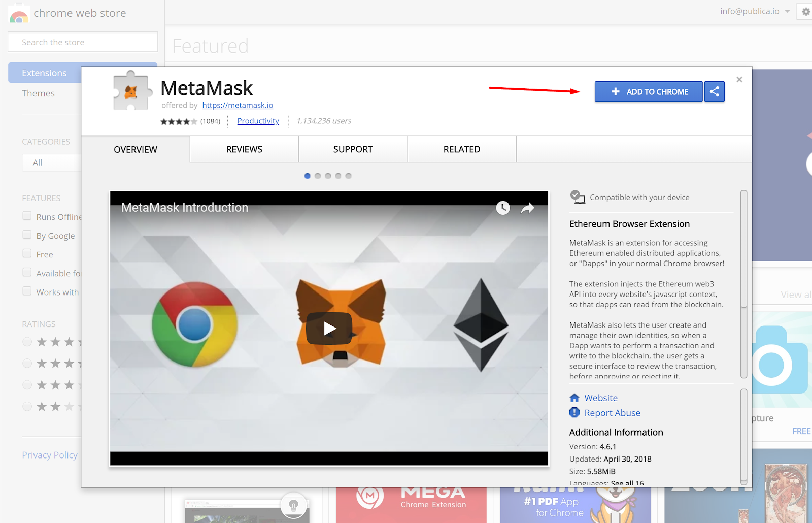The image size is (812, 523).
Task: Click the ADD TO CHROME button
Action: pos(649,91)
